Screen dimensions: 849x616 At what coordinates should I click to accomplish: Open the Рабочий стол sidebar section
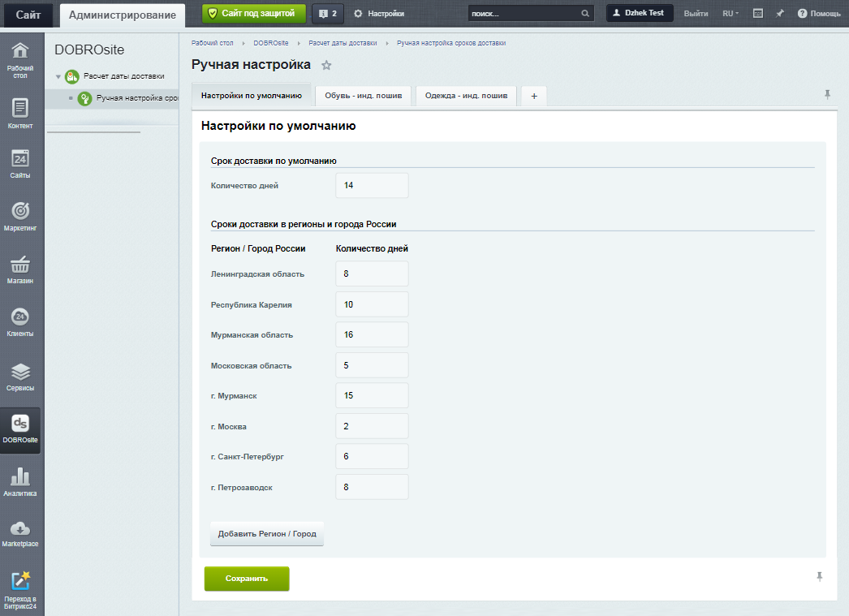20,60
